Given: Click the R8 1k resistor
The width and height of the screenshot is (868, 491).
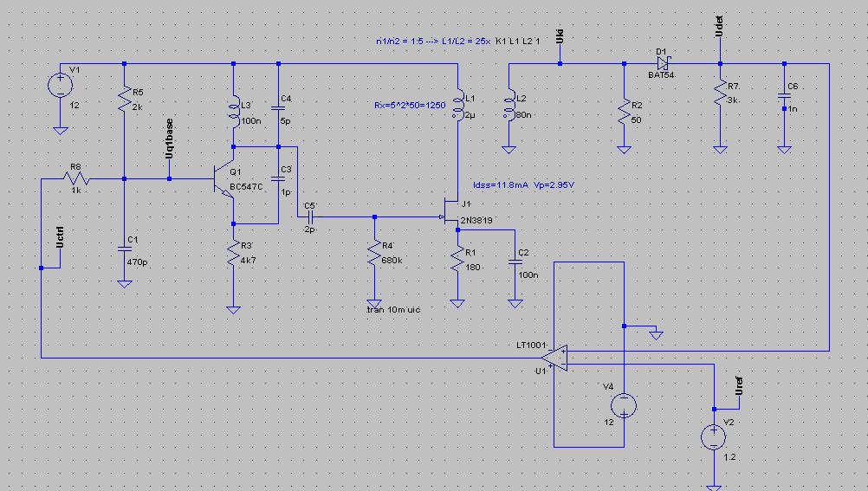Looking at the screenshot, I should tap(76, 178).
